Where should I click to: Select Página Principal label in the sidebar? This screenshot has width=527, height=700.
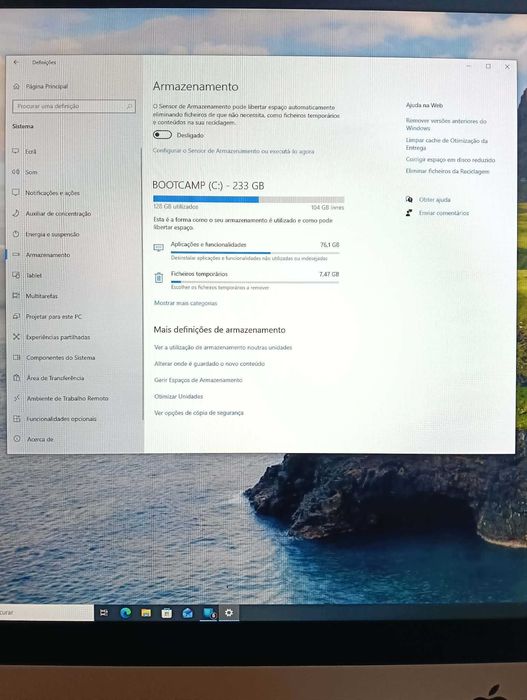(47, 86)
